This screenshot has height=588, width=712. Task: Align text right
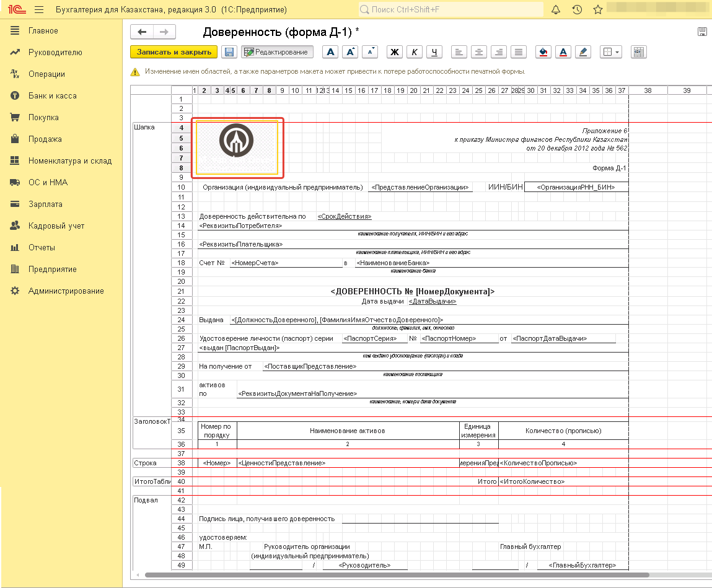[499, 52]
